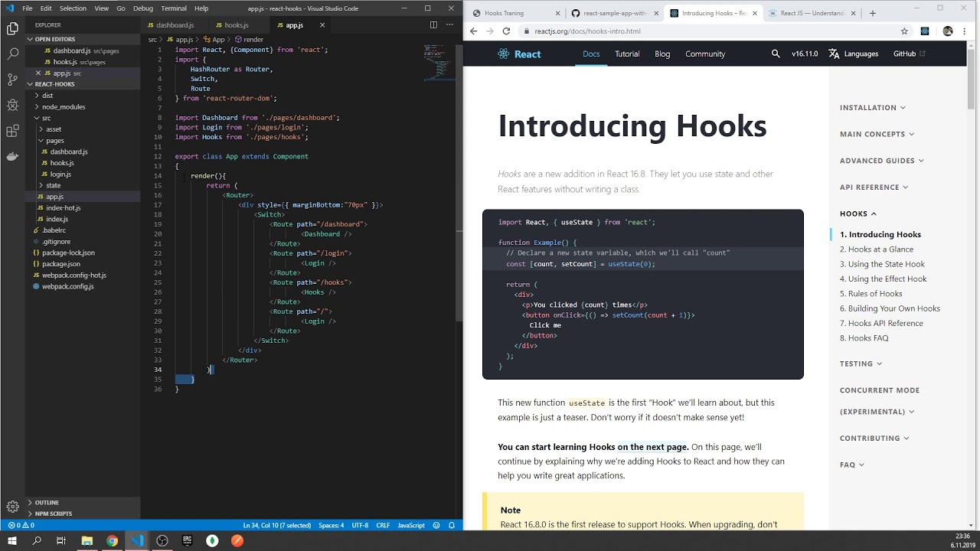Click the Windows Start button
The image size is (980, 551).
click(12, 540)
